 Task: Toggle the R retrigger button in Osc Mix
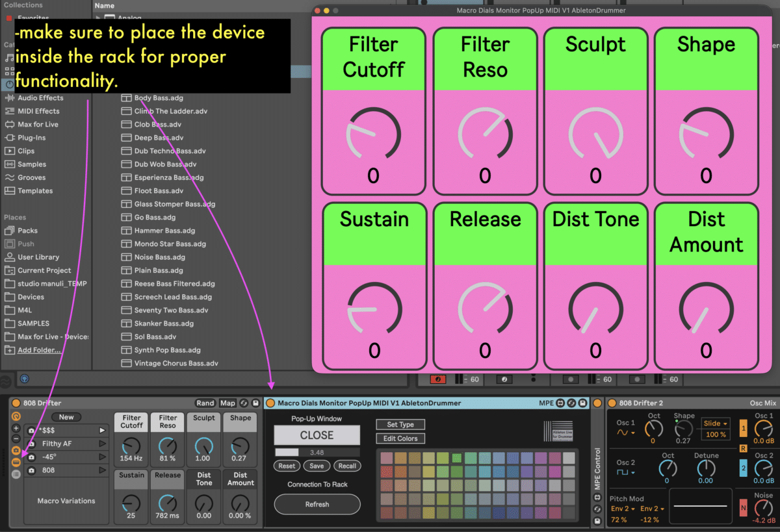pyautogui.click(x=743, y=449)
